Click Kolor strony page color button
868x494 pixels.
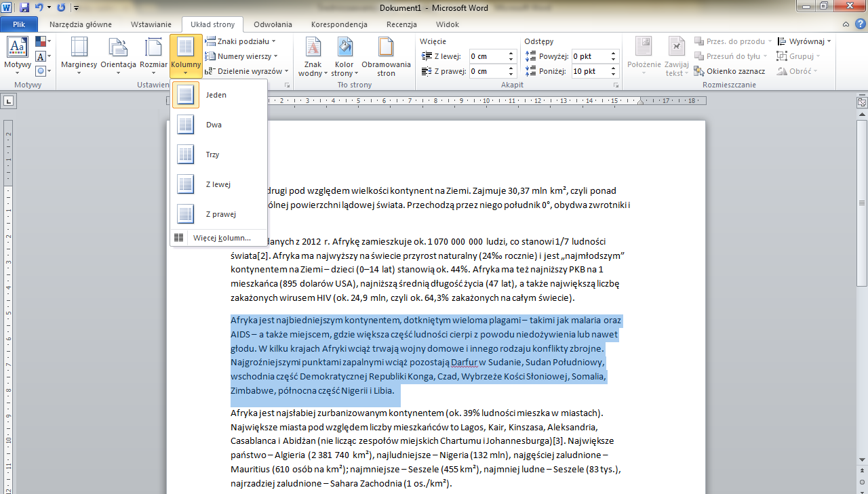click(x=344, y=56)
